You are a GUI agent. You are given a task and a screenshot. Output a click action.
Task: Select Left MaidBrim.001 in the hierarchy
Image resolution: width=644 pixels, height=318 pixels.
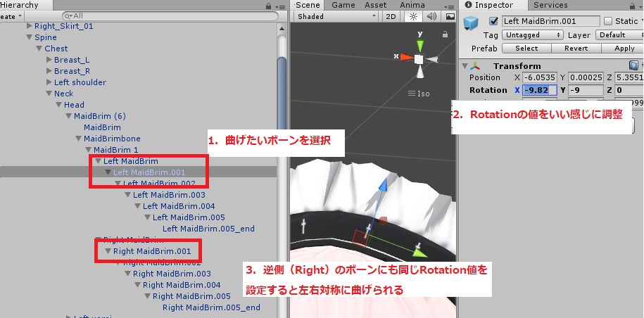pyautogui.click(x=149, y=172)
